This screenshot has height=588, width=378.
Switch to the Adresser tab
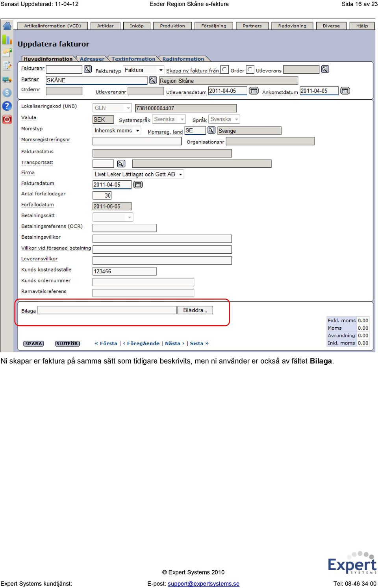[92, 59]
